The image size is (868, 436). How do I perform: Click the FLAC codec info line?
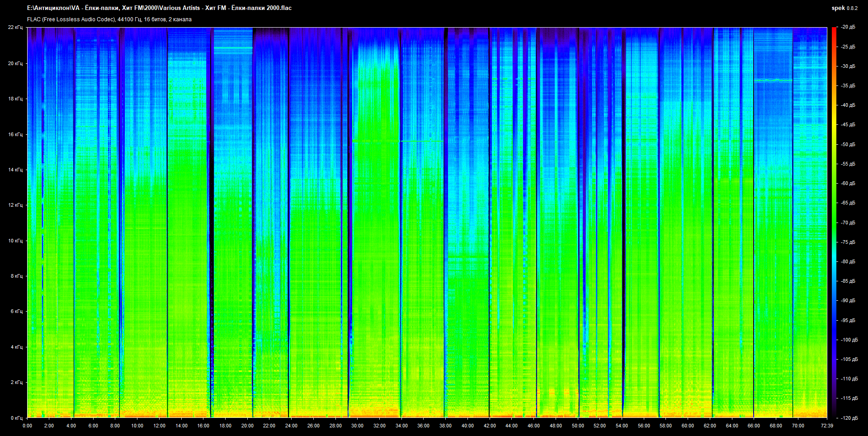pyautogui.click(x=109, y=19)
